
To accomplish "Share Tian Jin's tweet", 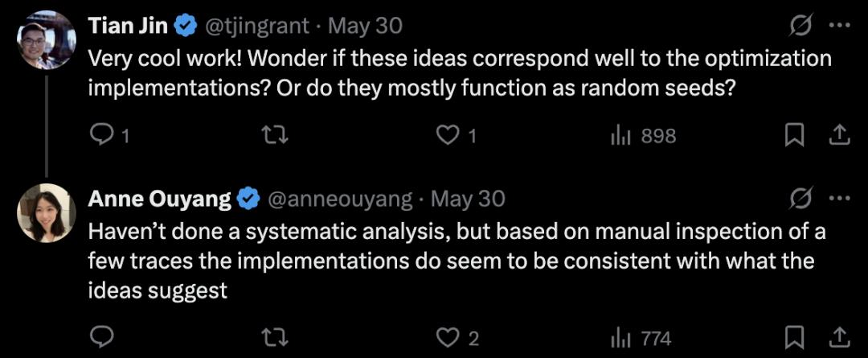I will point(839,136).
